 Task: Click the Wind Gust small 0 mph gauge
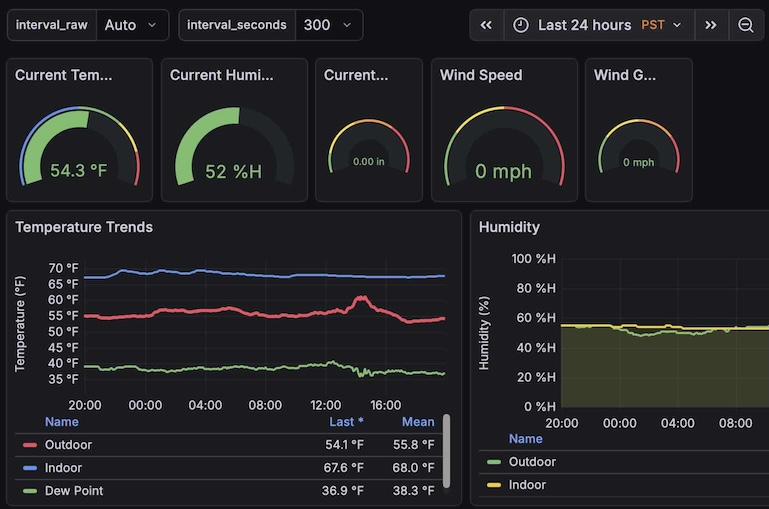pos(639,162)
